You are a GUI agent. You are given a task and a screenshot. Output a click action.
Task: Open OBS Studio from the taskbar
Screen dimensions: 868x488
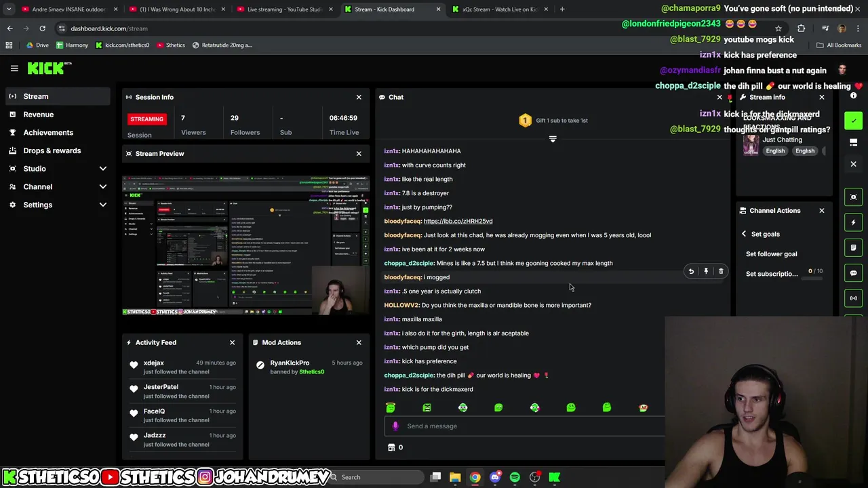534,477
